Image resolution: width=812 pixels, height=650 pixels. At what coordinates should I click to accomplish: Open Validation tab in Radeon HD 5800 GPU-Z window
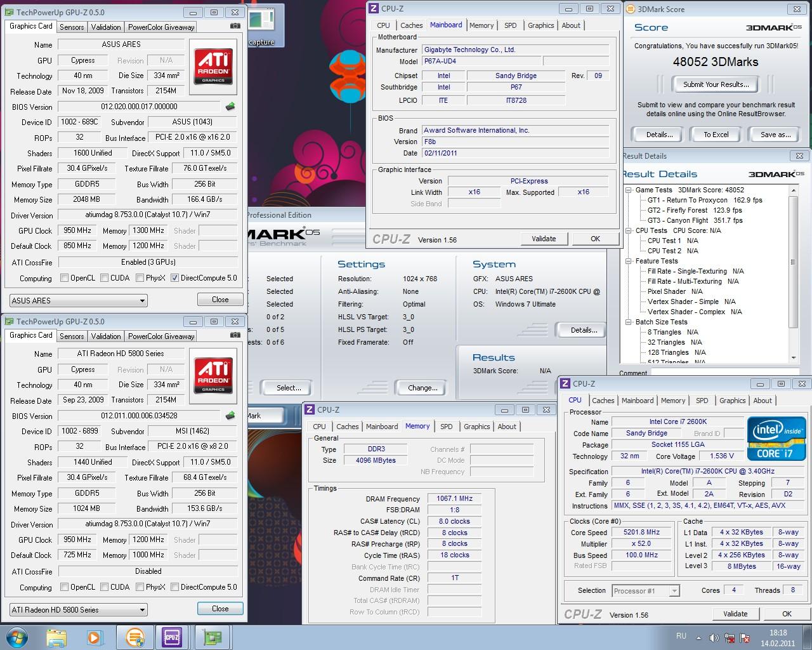(x=106, y=336)
